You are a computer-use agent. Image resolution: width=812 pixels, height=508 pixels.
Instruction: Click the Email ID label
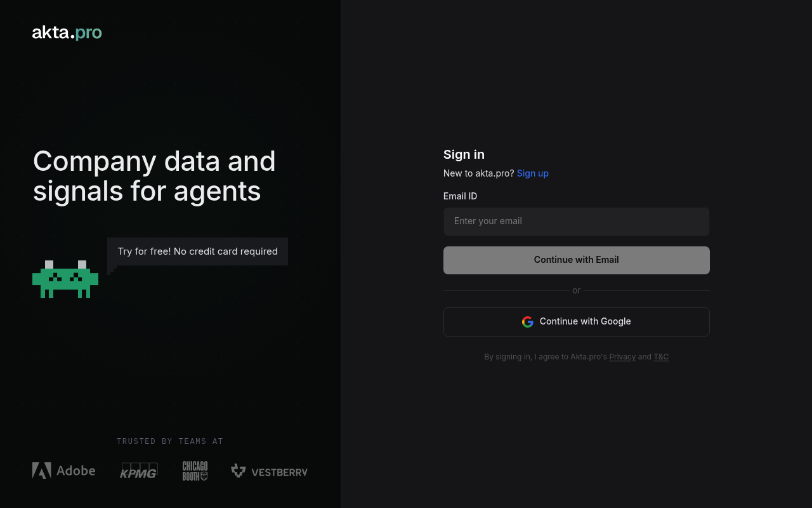click(460, 196)
